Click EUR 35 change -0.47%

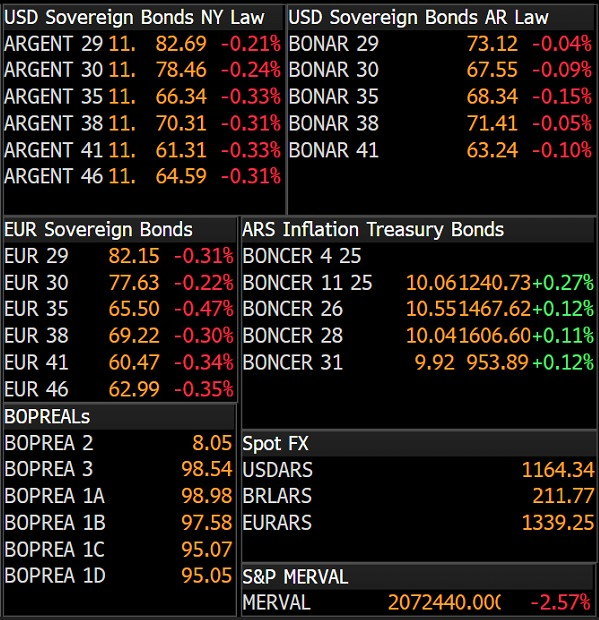pos(204,309)
